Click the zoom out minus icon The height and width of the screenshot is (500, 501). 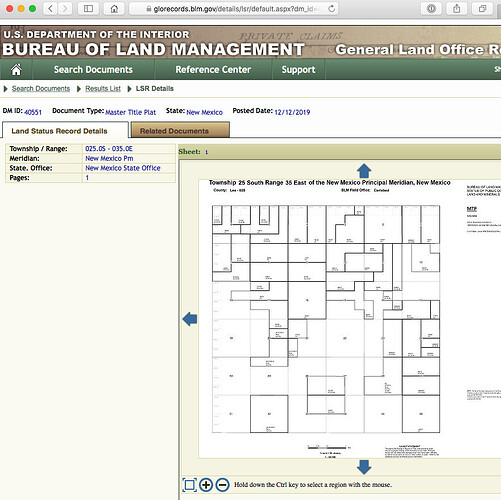222,485
